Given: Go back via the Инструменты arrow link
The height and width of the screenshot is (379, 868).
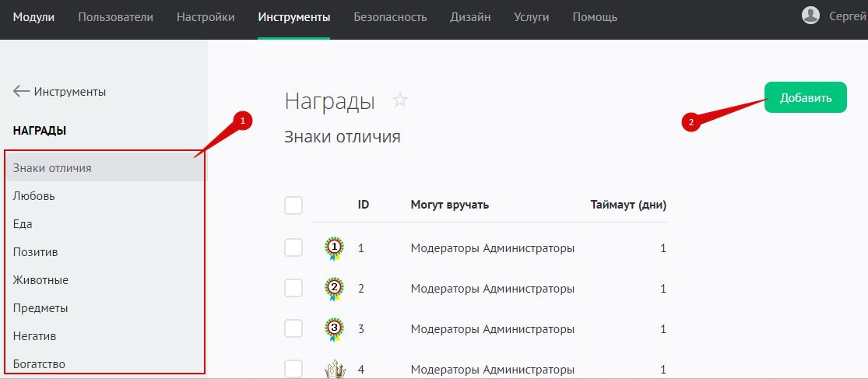Looking at the screenshot, I should click(60, 92).
